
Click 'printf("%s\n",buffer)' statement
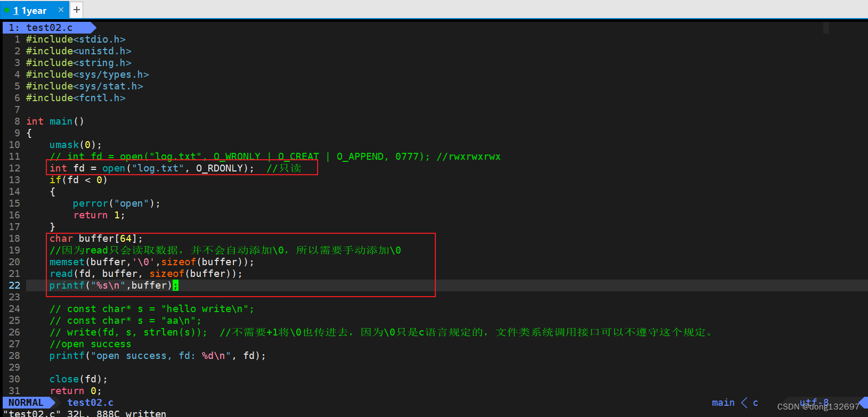click(111, 285)
